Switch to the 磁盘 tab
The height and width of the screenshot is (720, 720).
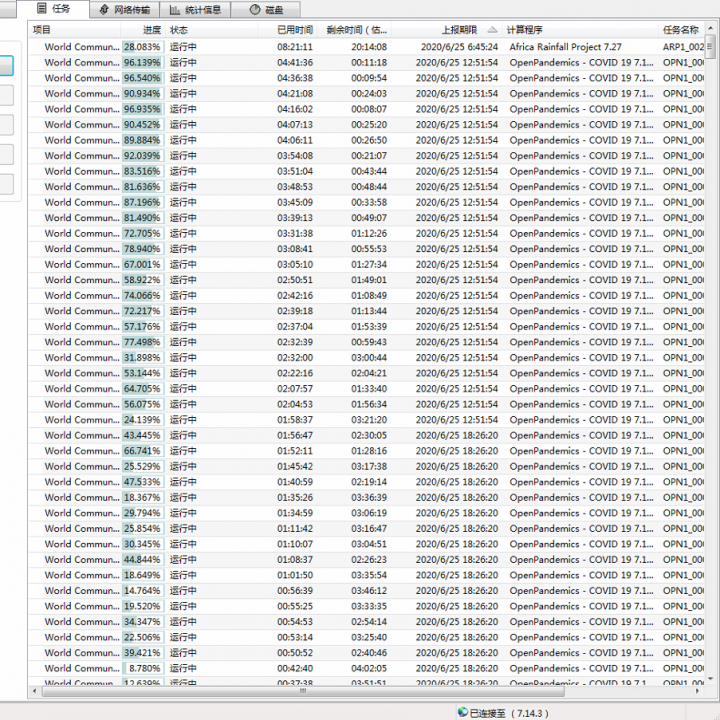click(x=266, y=10)
